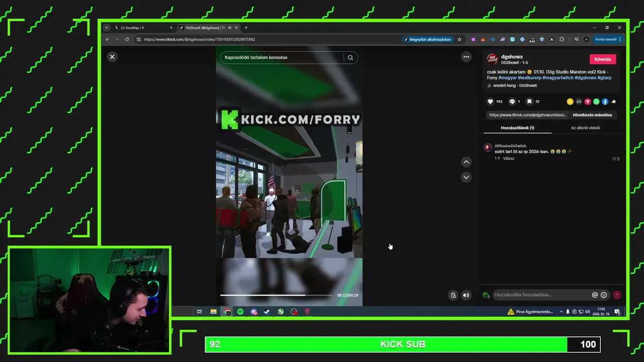Reply to AlfOnsineOnTwitch comment via Válasz

(509, 158)
